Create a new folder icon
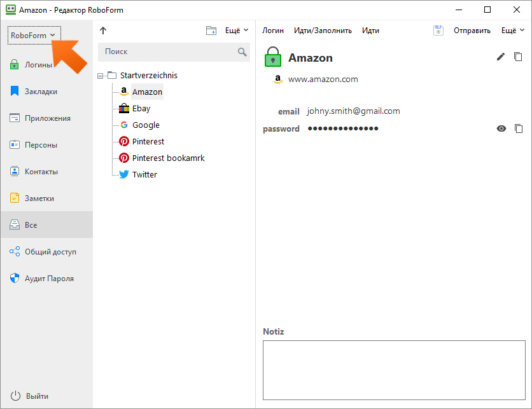This screenshot has width=532, height=409. point(211,31)
